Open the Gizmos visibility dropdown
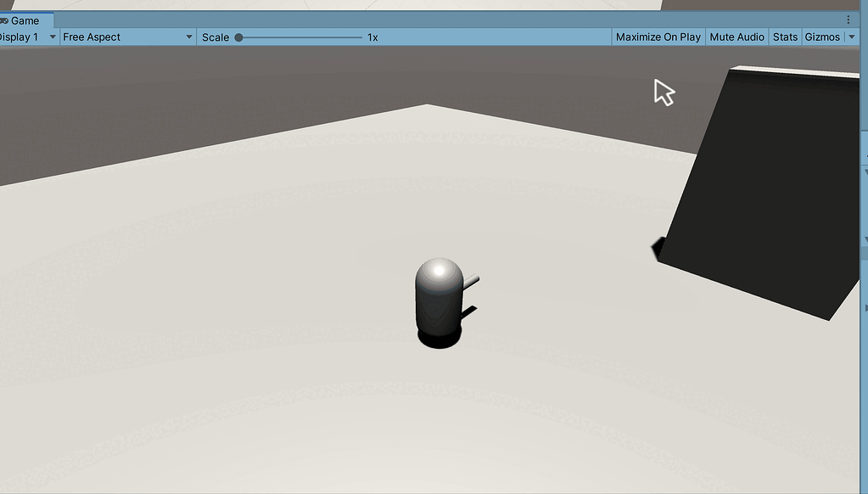 tap(824, 36)
